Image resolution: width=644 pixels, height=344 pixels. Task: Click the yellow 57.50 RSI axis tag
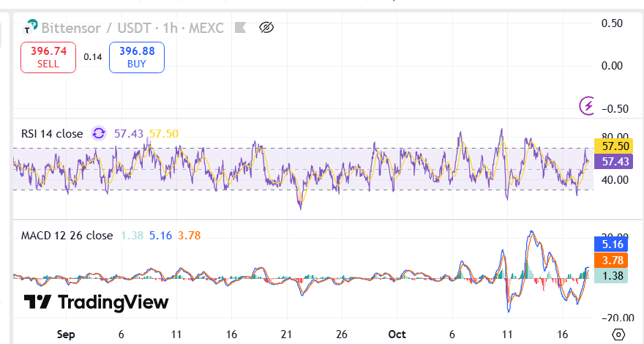click(612, 147)
